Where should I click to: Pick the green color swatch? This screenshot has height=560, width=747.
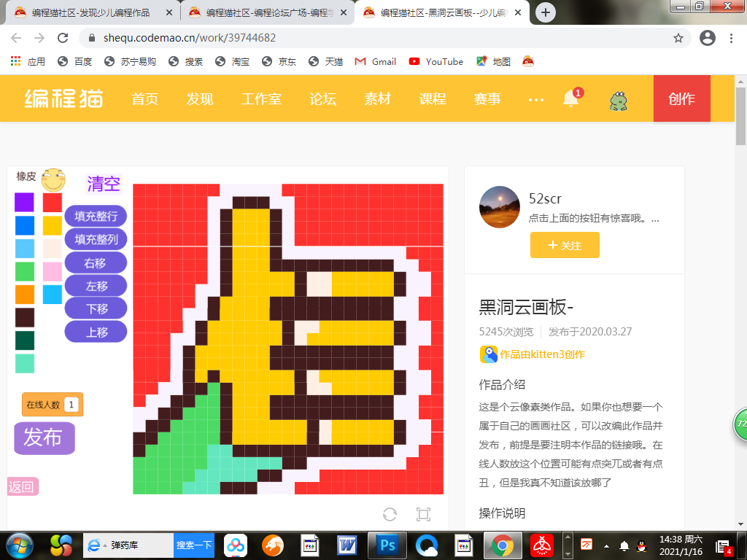(24, 271)
